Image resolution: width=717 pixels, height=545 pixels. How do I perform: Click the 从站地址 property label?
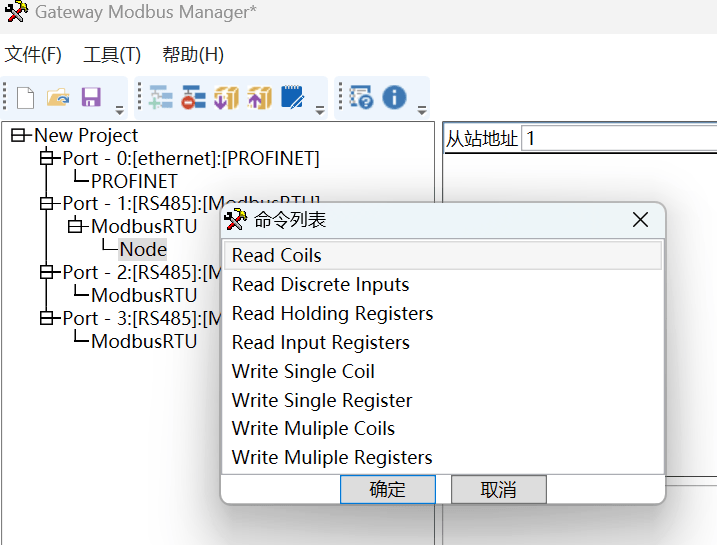click(482, 139)
